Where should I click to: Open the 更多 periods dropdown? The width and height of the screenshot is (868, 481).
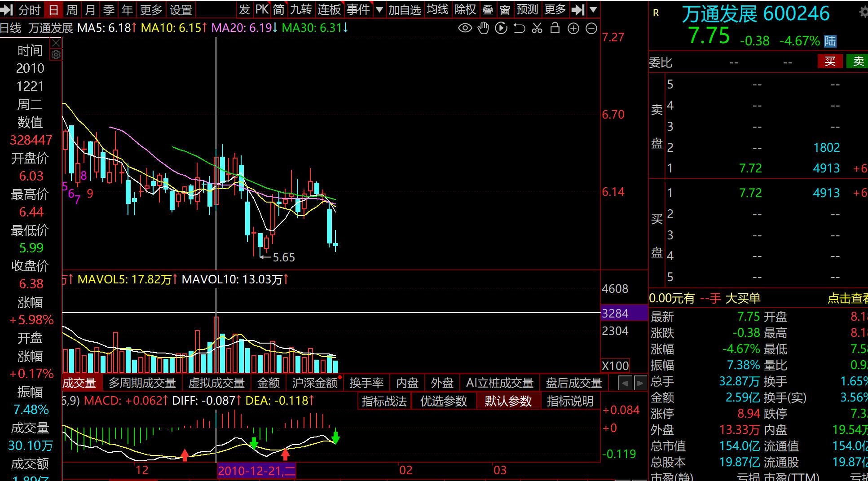click(151, 9)
